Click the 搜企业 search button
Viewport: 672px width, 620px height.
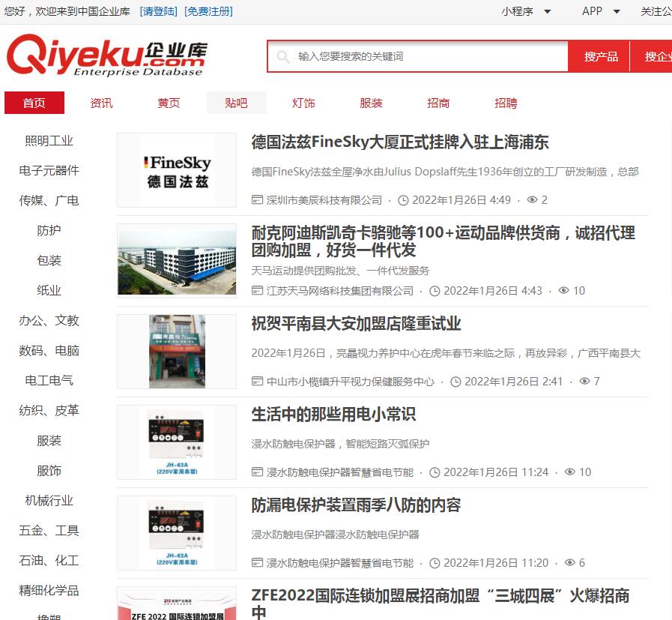[652, 56]
